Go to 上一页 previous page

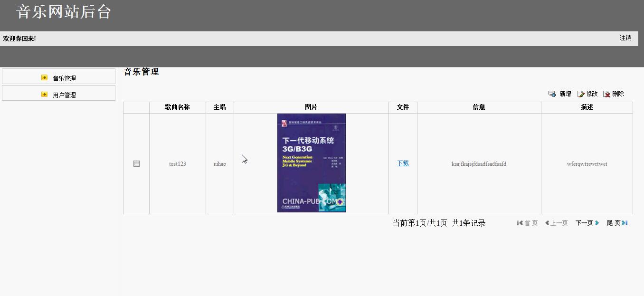pyautogui.click(x=556, y=223)
